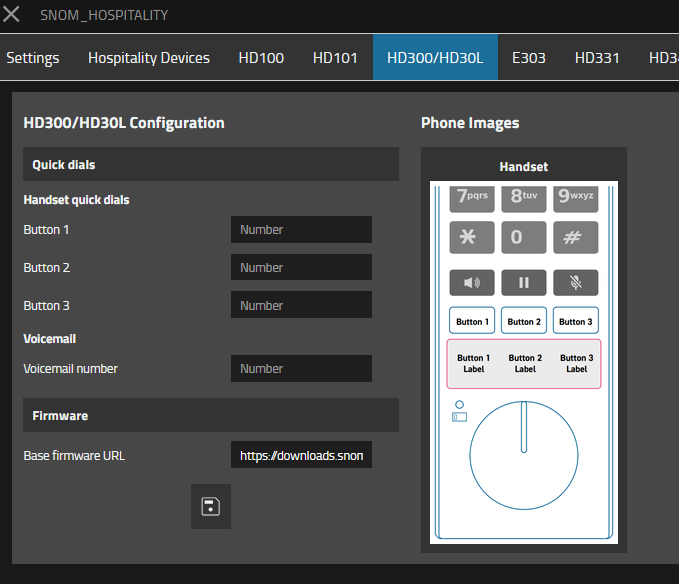Click the Handset title above phone image
Viewport: 679px width, 584px height.
point(524,167)
